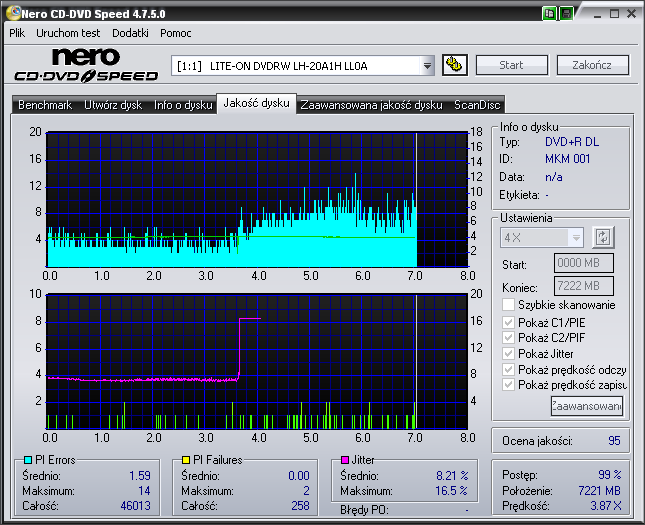Toggle the Pokaż prędkość zapisu checkbox
The image size is (645, 525).
(508, 385)
